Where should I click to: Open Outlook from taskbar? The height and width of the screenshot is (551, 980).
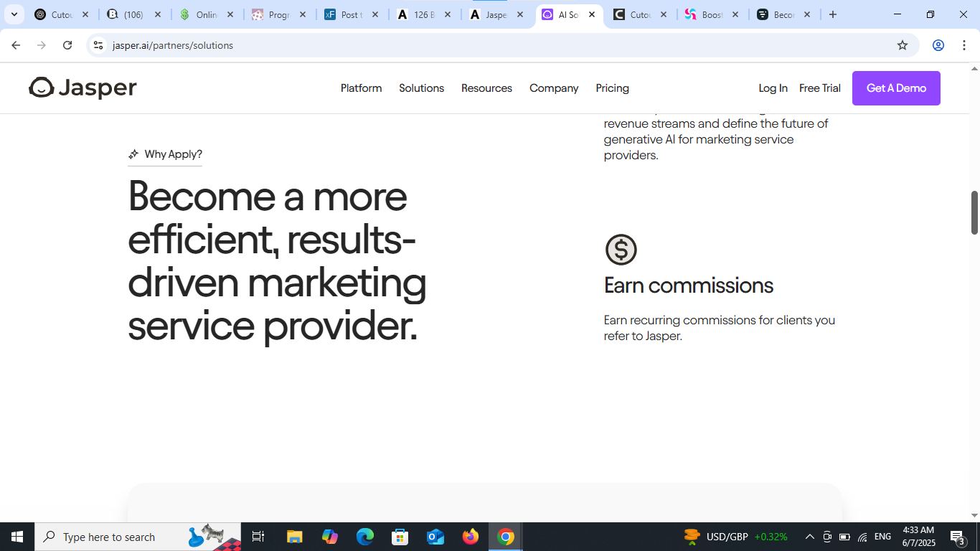(x=435, y=537)
